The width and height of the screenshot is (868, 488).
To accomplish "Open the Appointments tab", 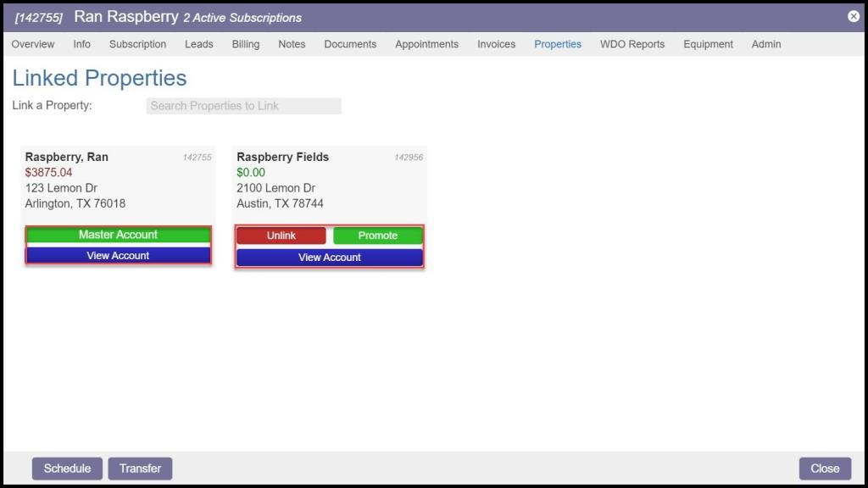I will tap(426, 44).
